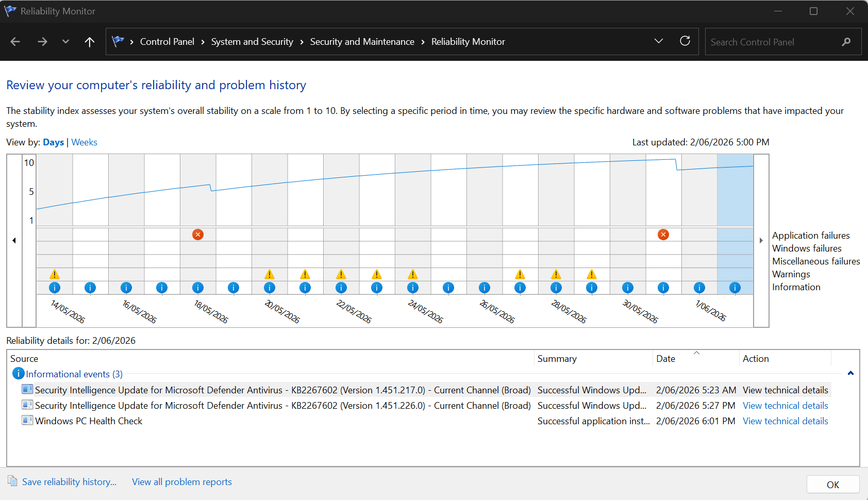
Task: View technical details for 5:23 AM update
Action: tap(786, 390)
